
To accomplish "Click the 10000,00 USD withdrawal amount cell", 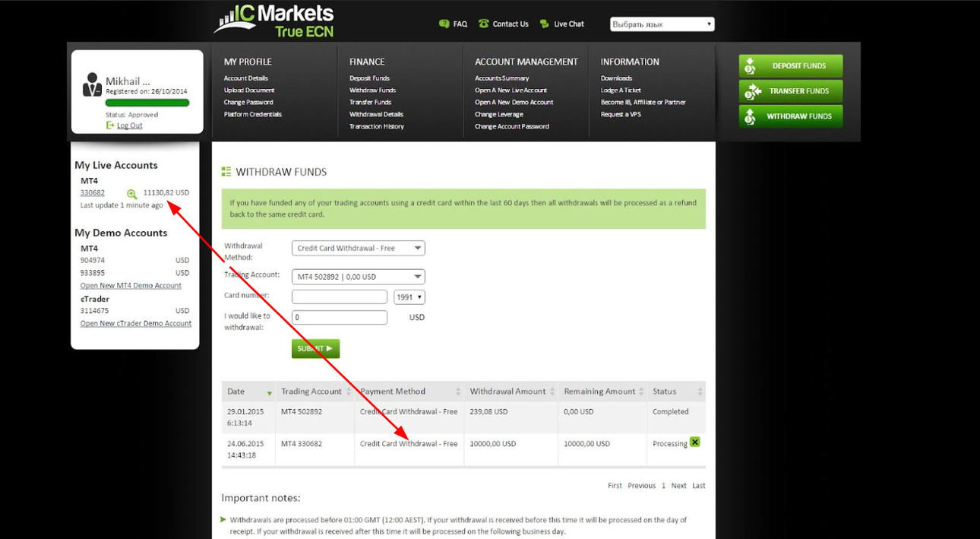I will pyautogui.click(x=511, y=449).
